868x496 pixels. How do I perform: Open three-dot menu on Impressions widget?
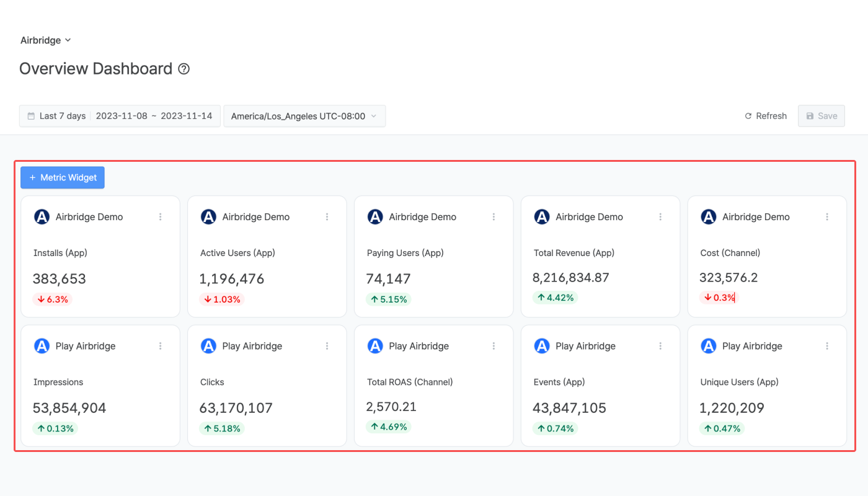[x=161, y=346]
